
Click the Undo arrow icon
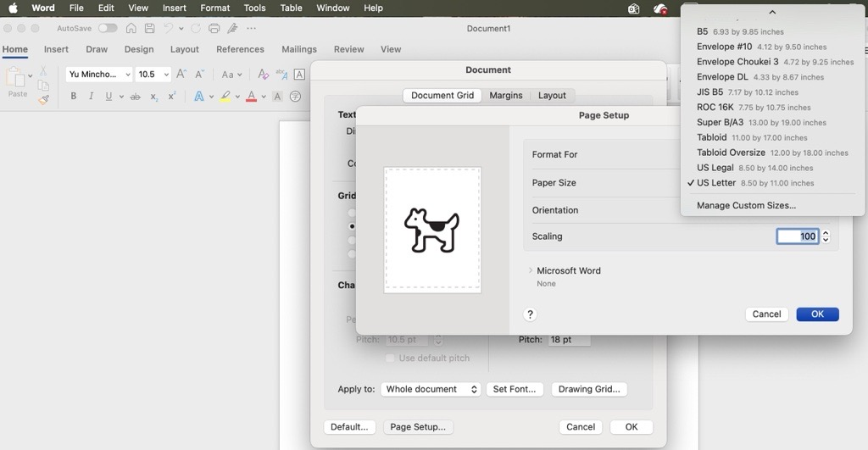(x=169, y=28)
